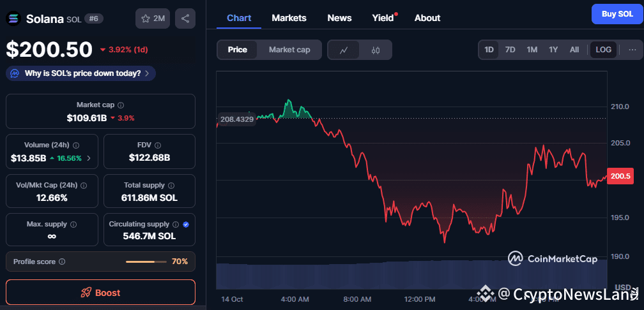The image size is (644, 310).
Task: Click Market cap info icon
Action: [x=121, y=105]
